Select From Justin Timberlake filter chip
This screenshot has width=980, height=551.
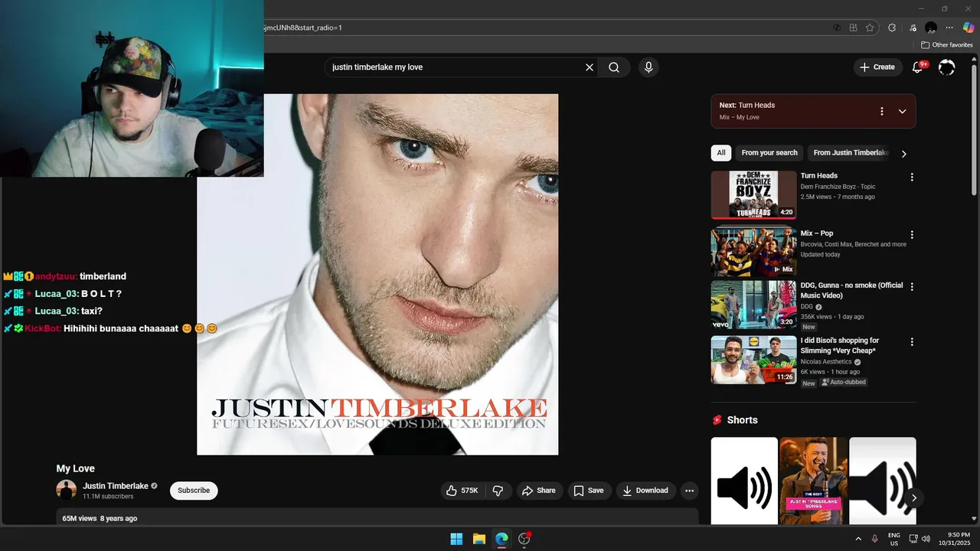click(x=850, y=153)
